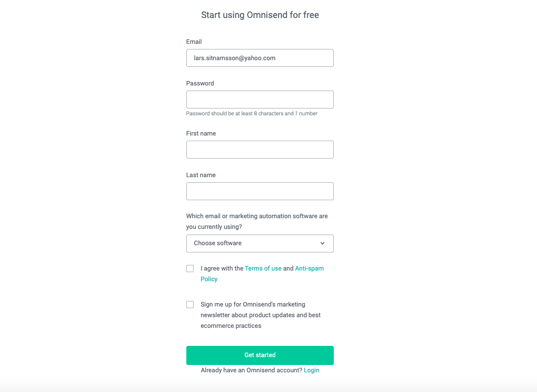Click the marketing automation software question label

pos(257,222)
